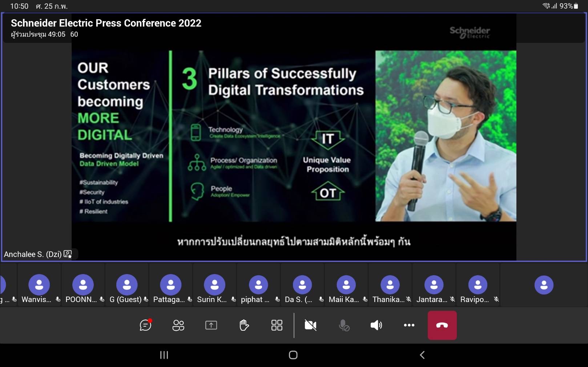The height and width of the screenshot is (367, 588).
Task: Select Ravipo participant avatar
Action: point(478,285)
